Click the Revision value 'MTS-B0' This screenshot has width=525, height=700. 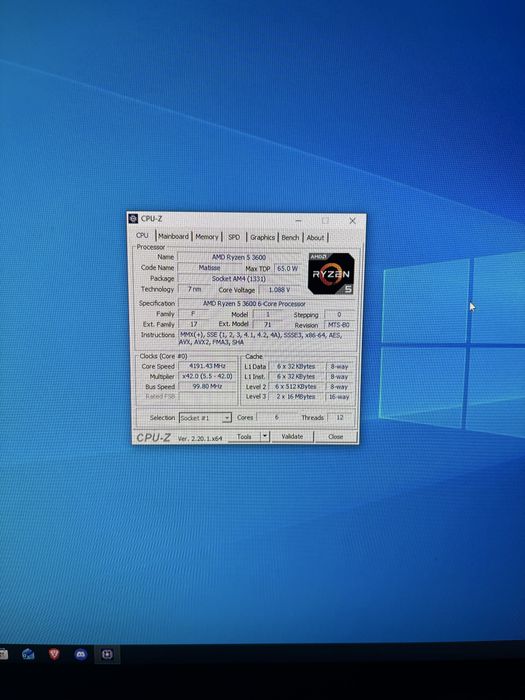[x=339, y=325]
